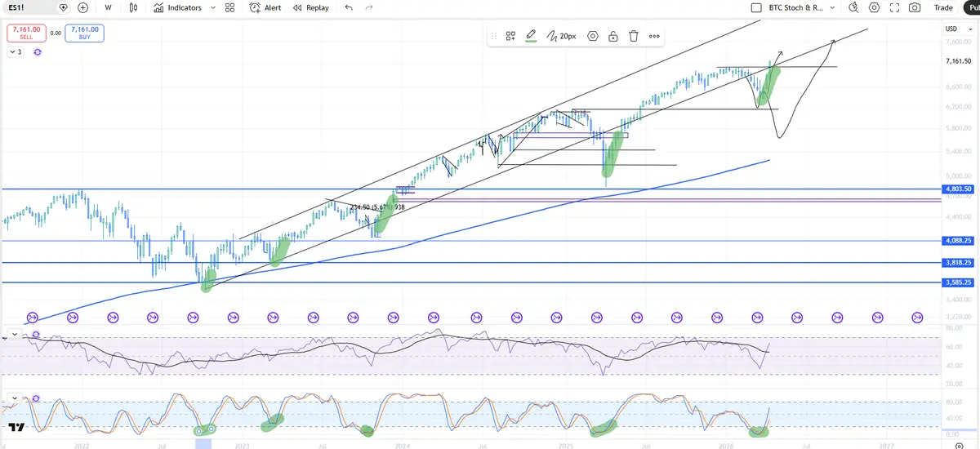Screen dimensions: 980x449
Task: Open the BTC Stoch & R... layout name
Action: tap(796, 7)
